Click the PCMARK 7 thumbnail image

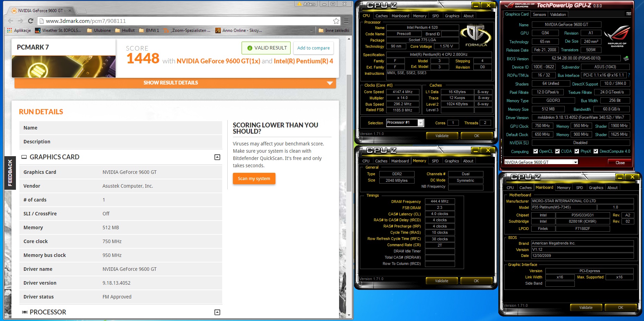(x=64, y=66)
